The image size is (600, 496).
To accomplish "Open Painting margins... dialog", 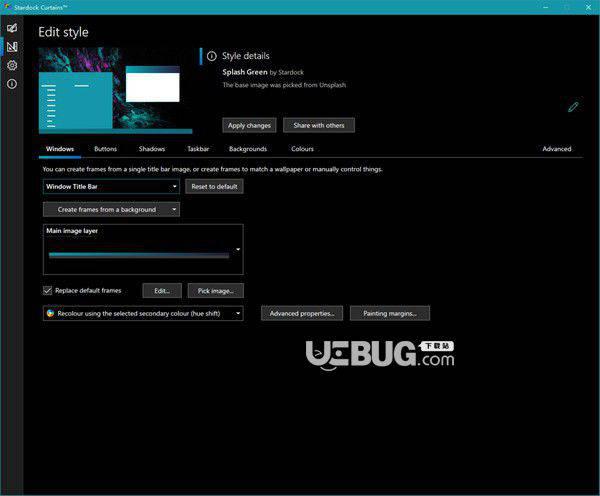I will click(x=390, y=313).
